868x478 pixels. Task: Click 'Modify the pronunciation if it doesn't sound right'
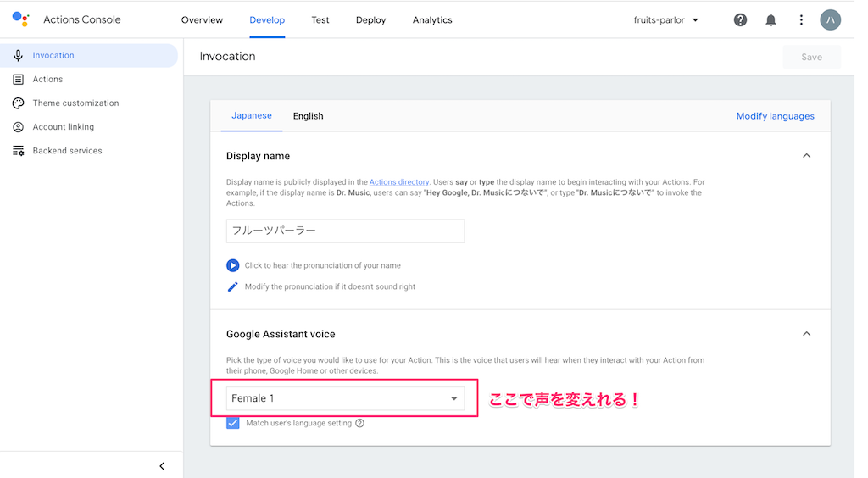tap(330, 286)
